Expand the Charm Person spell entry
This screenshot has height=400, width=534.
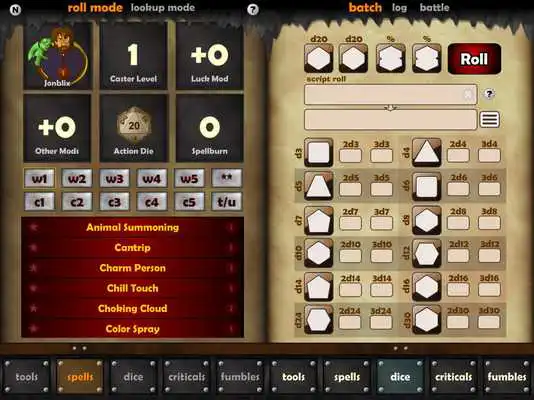click(x=132, y=268)
